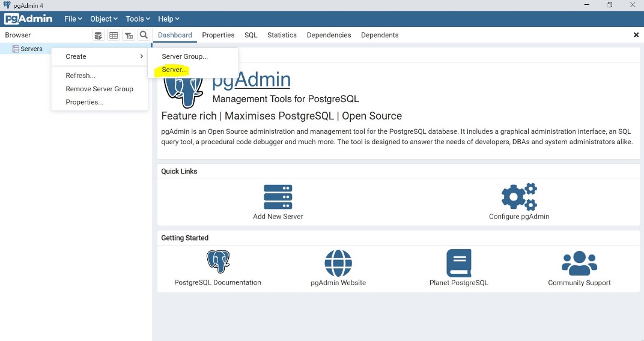Click the pgAdmin 4 title bar icon
Screen dimensions: 644x341
pos(7,5)
